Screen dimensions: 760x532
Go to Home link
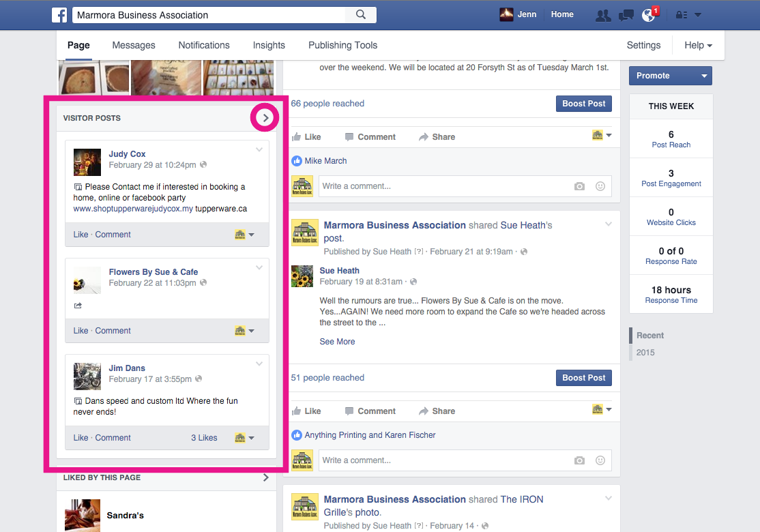click(x=562, y=14)
